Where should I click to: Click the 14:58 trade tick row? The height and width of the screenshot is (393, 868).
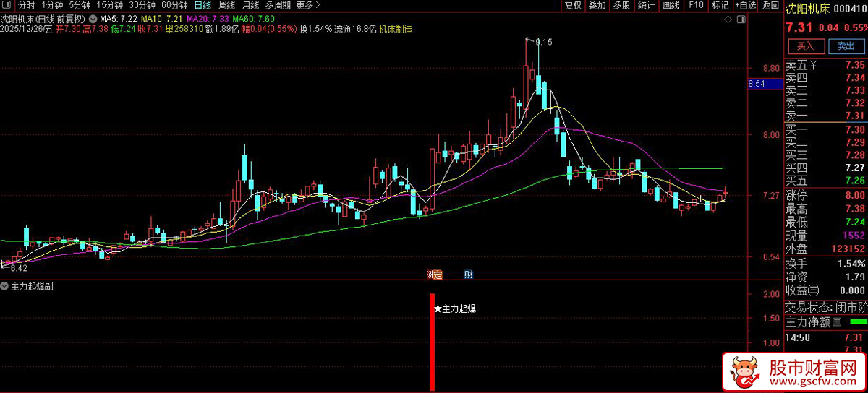tap(826, 337)
